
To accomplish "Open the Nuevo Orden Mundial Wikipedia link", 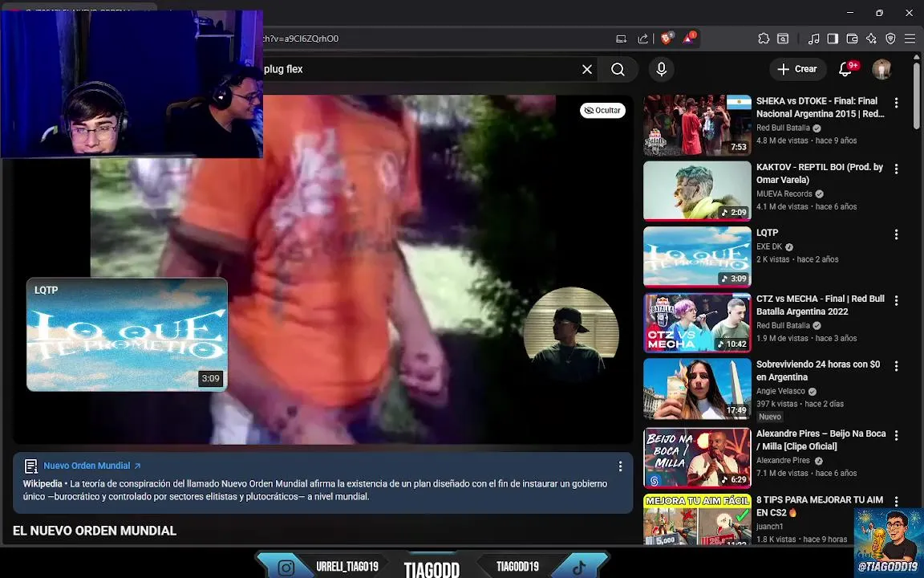I will click(92, 466).
